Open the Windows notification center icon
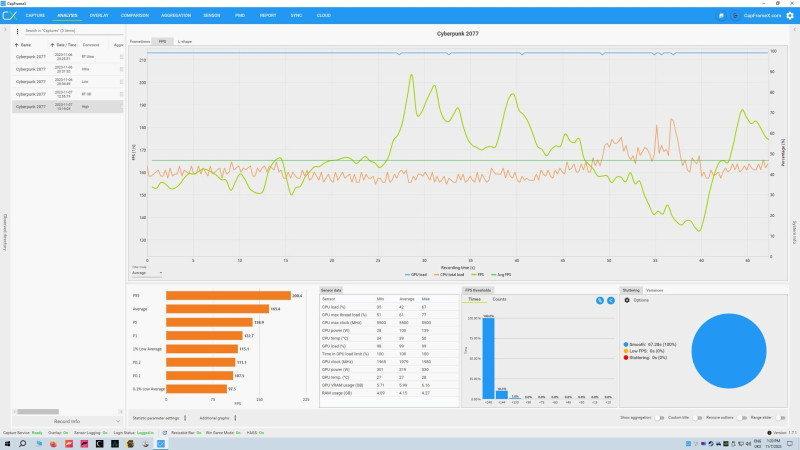 (x=790, y=444)
